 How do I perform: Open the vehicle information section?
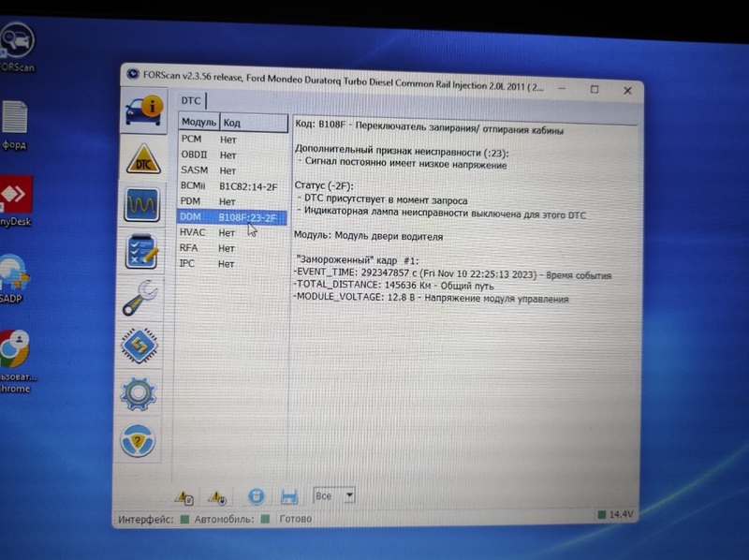pyautogui.click(x=143, y=109)
